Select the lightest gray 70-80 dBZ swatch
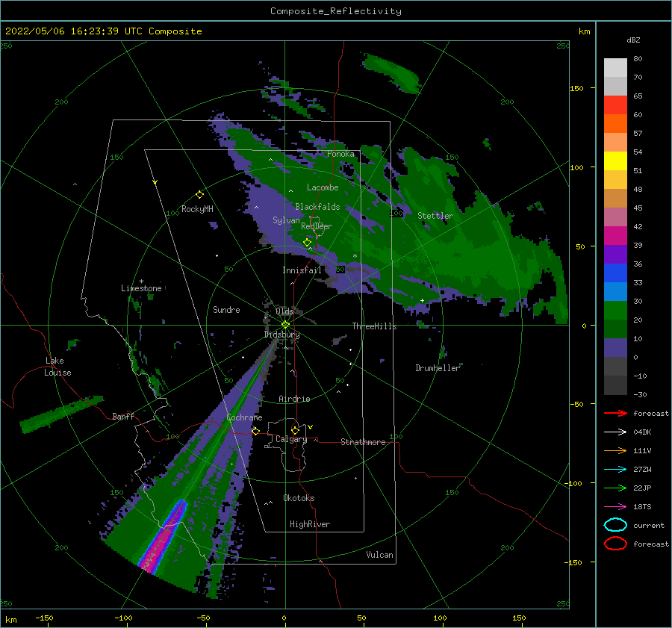The height and width of the screenshot is (628, 672). tap(615, 68)
